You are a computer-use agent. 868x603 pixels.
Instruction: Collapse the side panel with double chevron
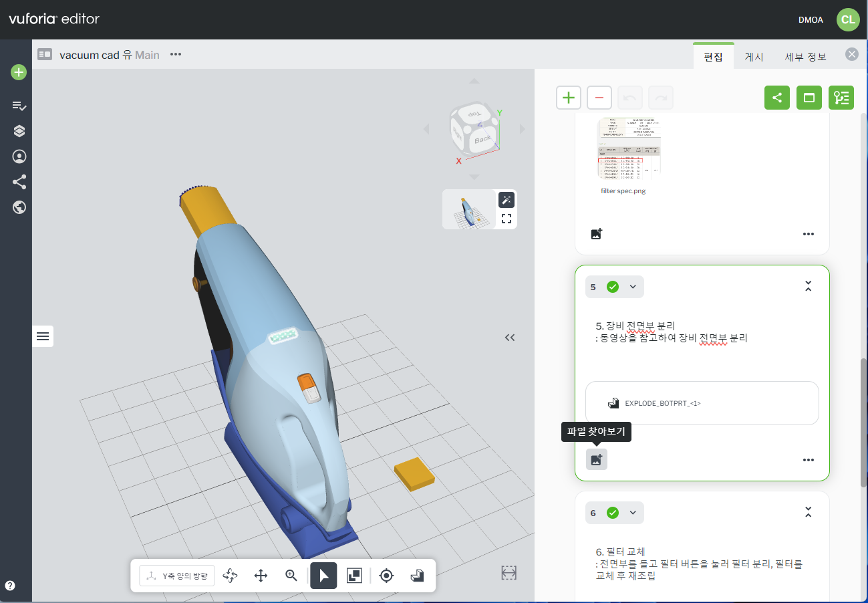510,338
